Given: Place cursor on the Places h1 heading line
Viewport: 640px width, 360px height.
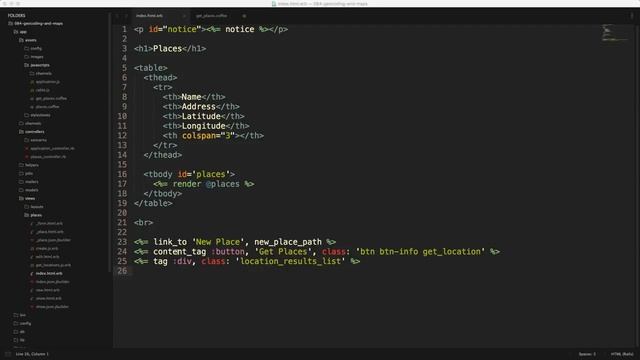Looking at the screenshot, I should [170, 49].
